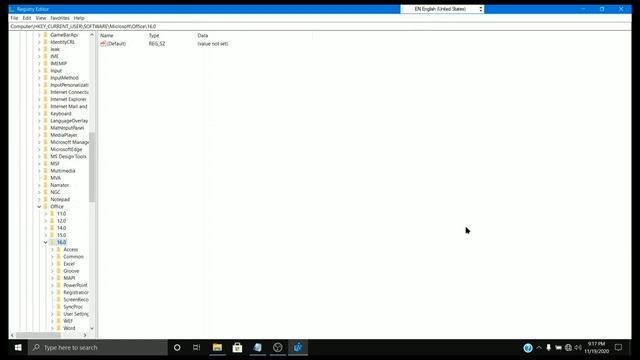Expand the 14.0 key
640x360 pixels.
(x=46, y=228)
